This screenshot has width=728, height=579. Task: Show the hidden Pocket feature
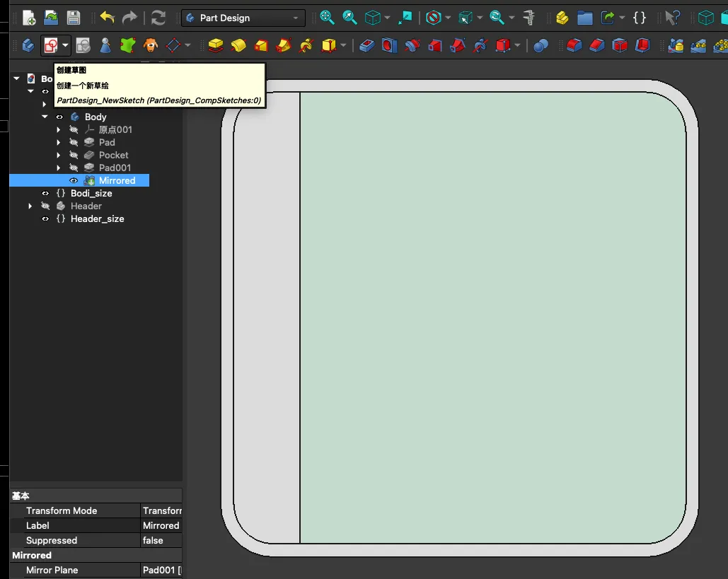coord(74,156)
